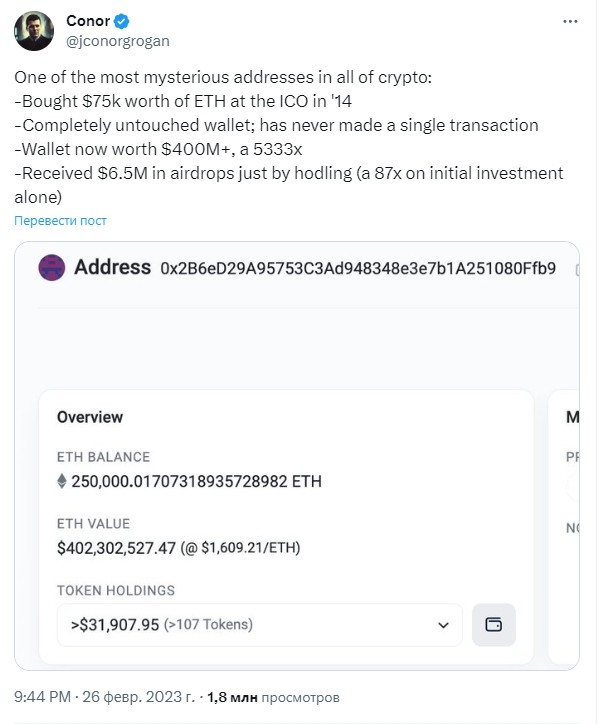Image resolution: width=600 pixels, height=724 pixels.
Task: Click Conor's profile avatar photo
Action: tap(34, 31)
